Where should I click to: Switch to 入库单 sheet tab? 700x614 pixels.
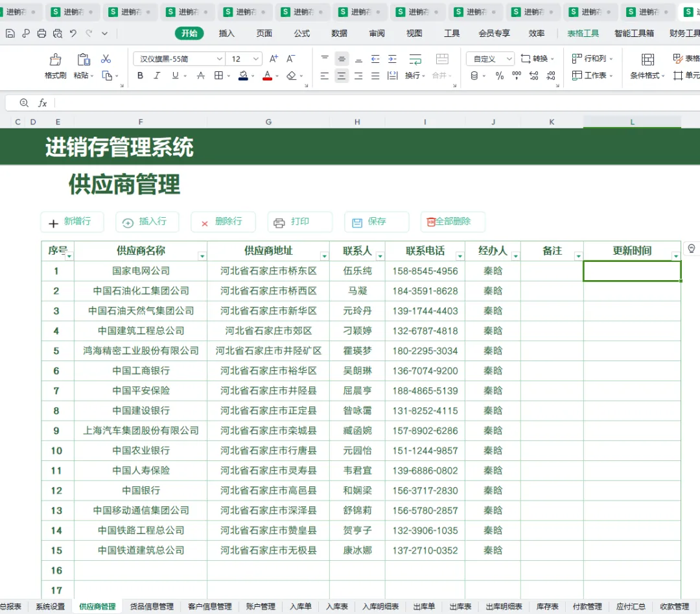pyautogui.click(x=301, y=606)
